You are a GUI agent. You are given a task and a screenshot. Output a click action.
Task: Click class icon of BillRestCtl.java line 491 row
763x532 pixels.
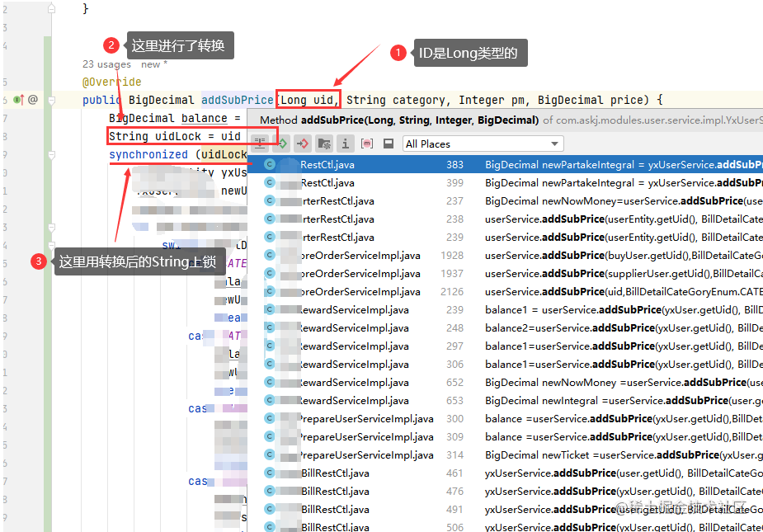(x=270, y=509)
